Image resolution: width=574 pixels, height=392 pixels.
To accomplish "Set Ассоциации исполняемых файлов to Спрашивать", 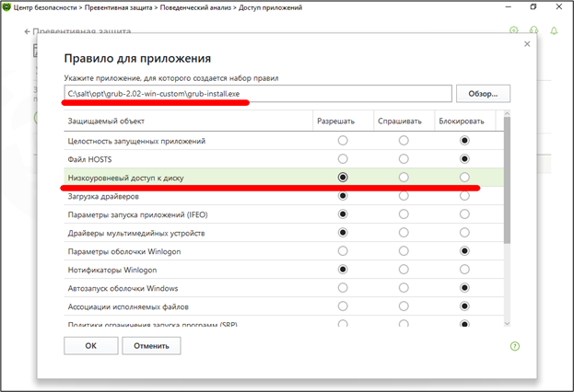I will click(404, 306).
